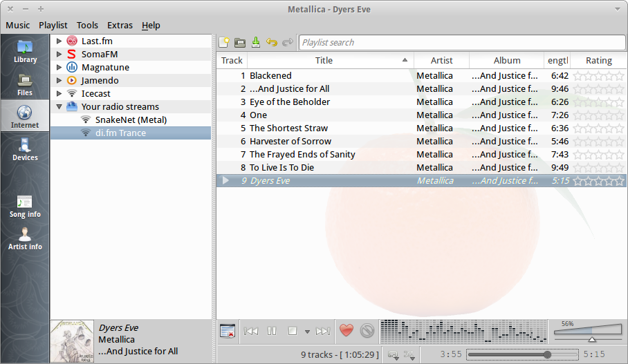628x364 pixels.
Task: Open the Library sidebar tab
Action: (x=25, y=52)
